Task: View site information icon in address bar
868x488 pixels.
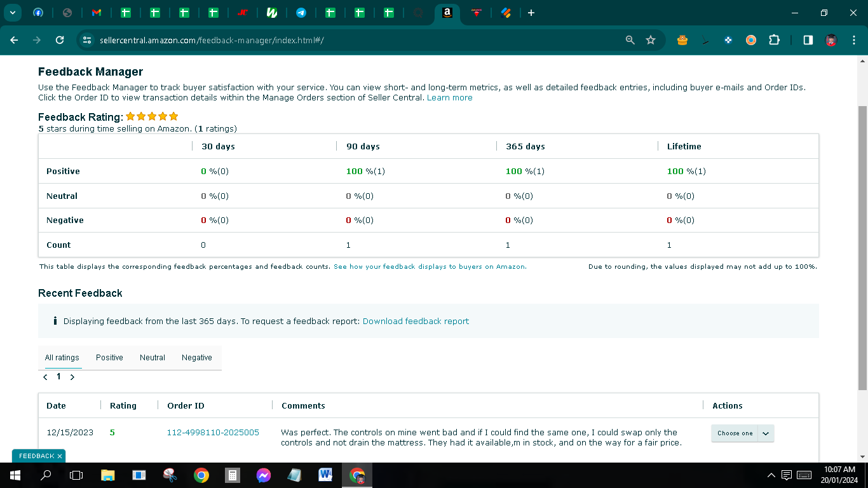Action: click(88, 40)
